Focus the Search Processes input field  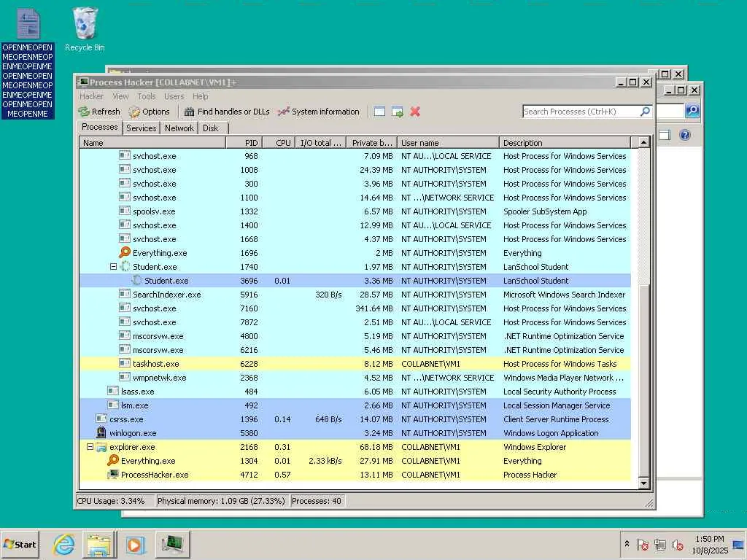click(581, 112)
